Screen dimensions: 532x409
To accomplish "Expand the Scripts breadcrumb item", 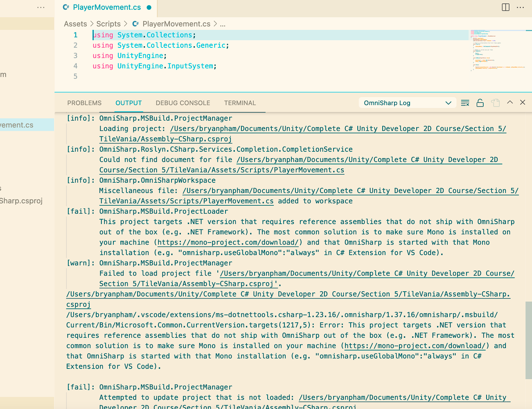I will click(x=108, y=24).
